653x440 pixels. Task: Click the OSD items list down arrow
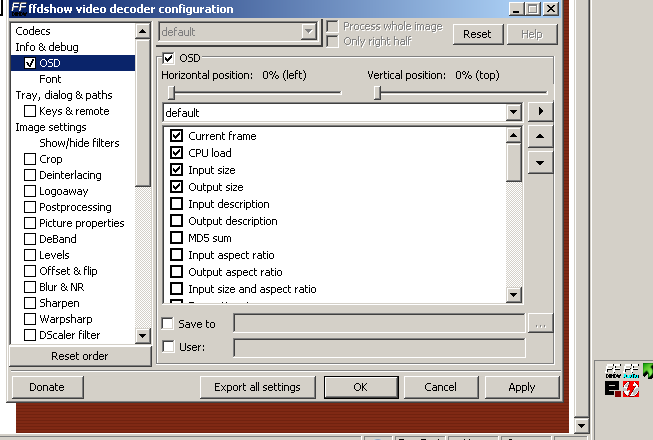[x=513, y=295]
